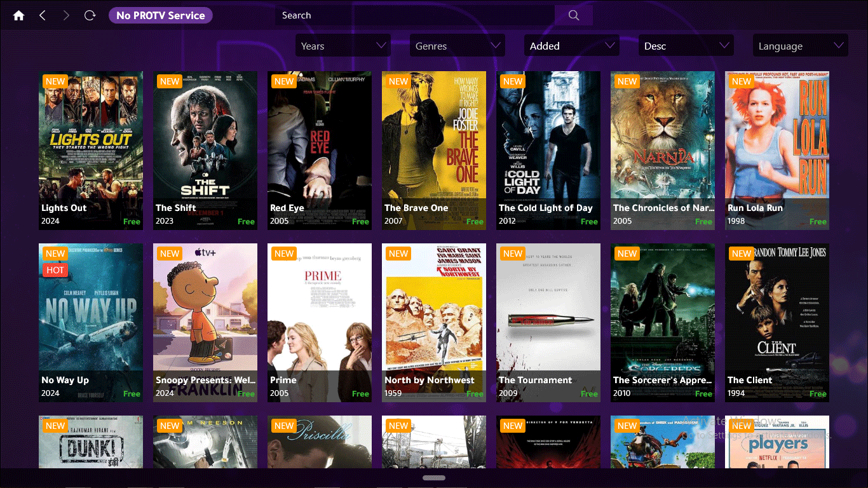The height and width of the screenshot is (488, 868).
Task: Open the Years filter dropdown
Action: [343, 46]
